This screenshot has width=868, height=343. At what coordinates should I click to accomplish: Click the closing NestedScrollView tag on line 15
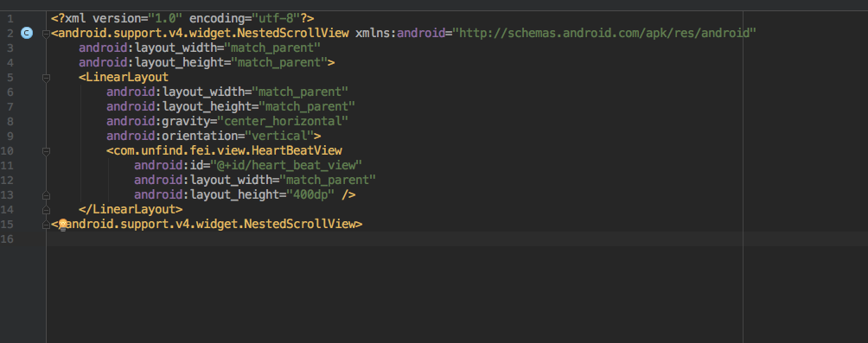[207, 224]
